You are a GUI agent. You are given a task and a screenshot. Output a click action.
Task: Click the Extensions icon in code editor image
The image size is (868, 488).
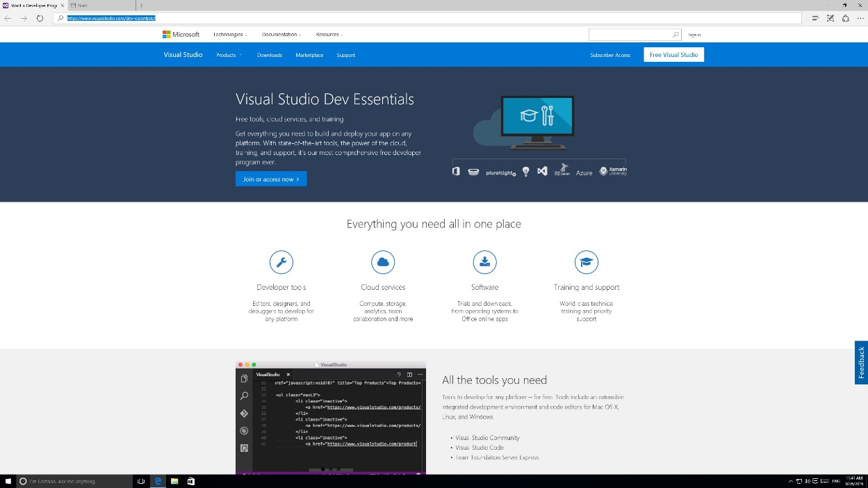click(x=244, y=448)
